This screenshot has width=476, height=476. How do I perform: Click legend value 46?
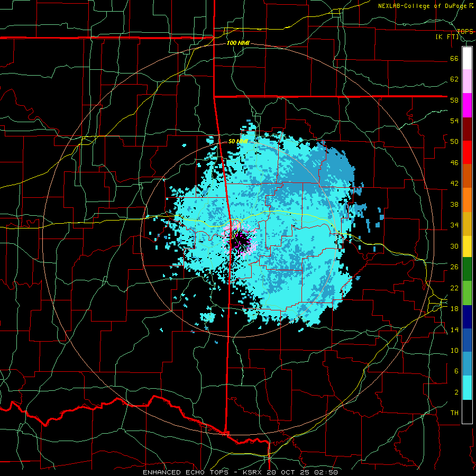pyautogui.click(x=454, y=162)
